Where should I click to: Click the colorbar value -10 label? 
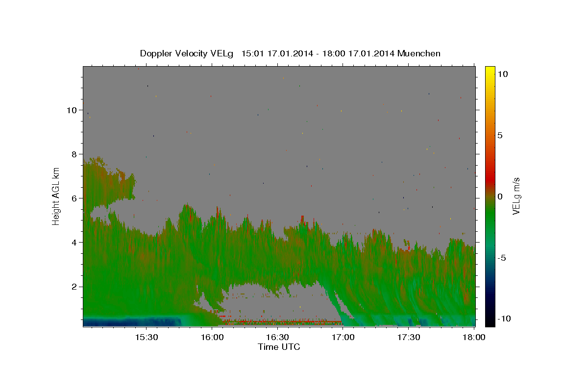point(504,319)
